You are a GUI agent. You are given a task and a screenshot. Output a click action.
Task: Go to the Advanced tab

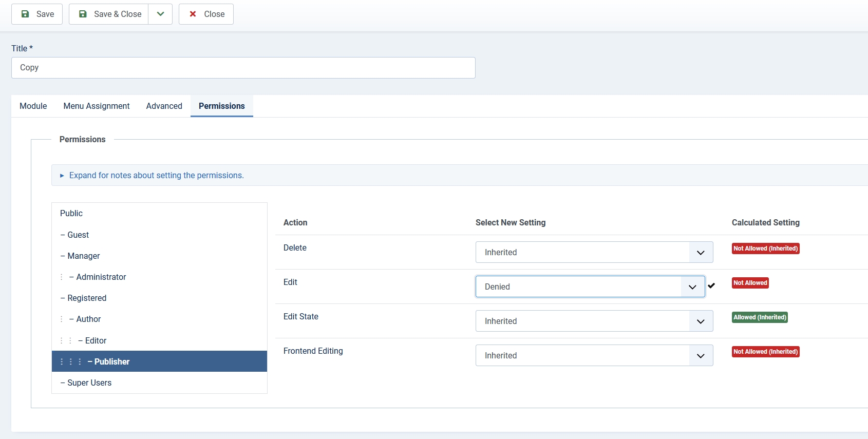[x=164, y=106]
